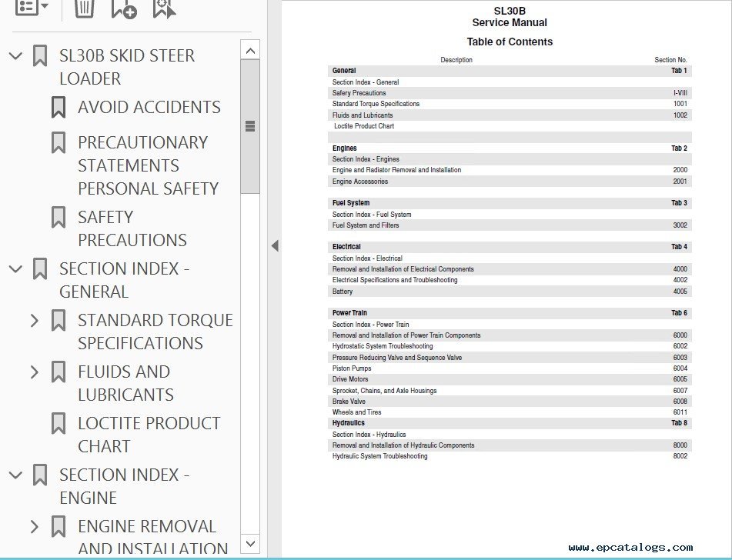Click 'Pressure Reducing Valve and Sequence Valve' entry

(397, 358)
